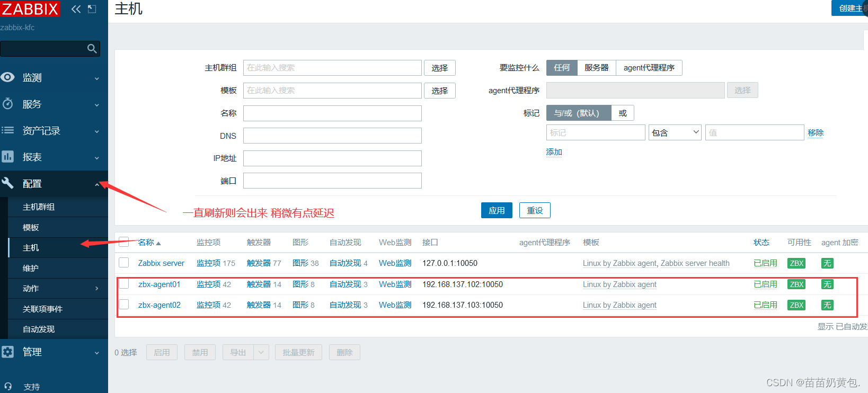Click 选择 button for 模板
The image size is (868, 393).
coord(439,91)
